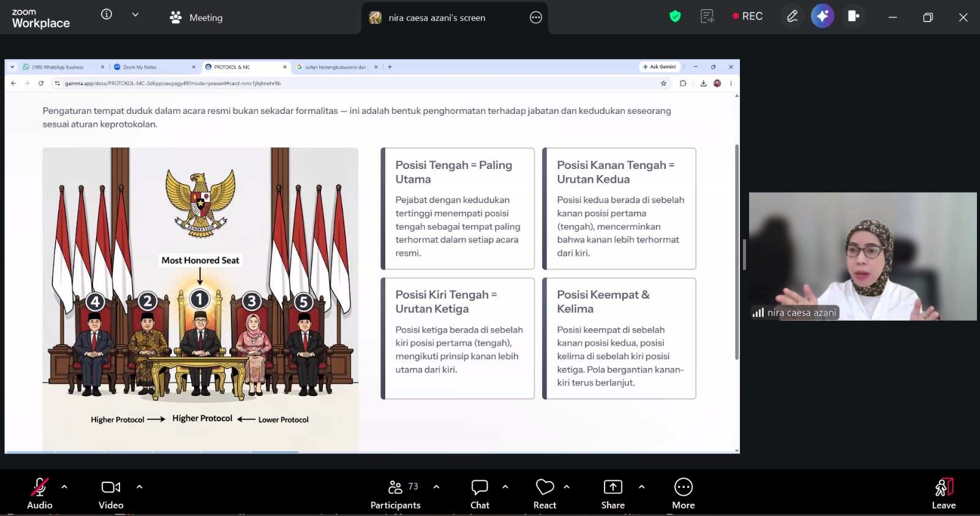Unmute with the Audio button
Image resolution: width=980 pixels, height=516 pixels.
coord(40,493)
